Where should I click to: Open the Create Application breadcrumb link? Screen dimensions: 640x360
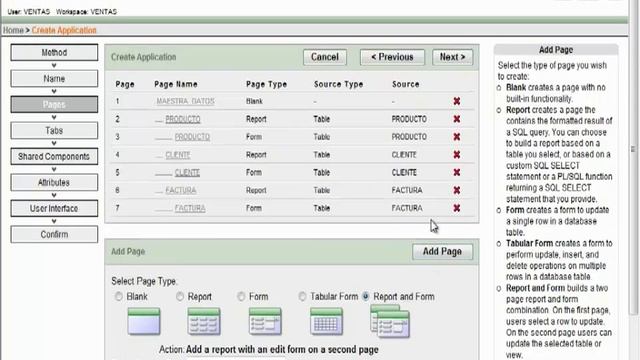tap(64, 30)
